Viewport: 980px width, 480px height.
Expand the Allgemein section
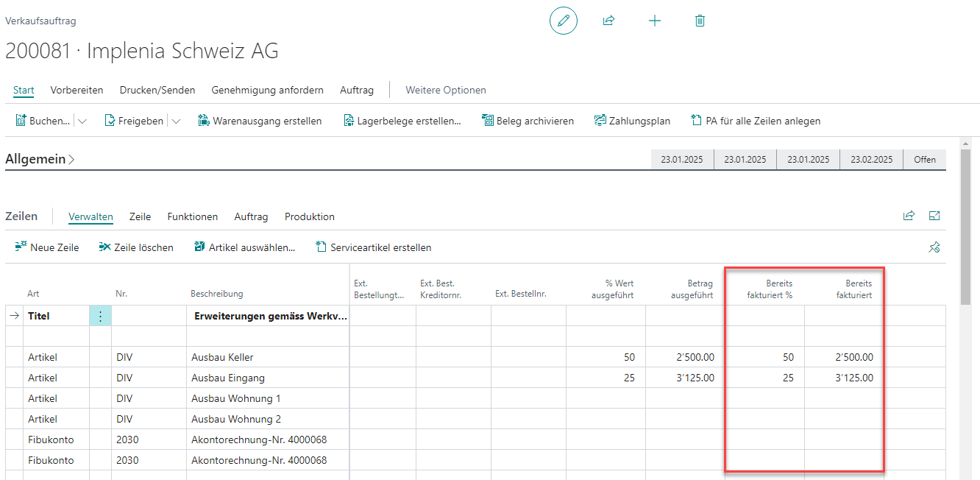40,159
